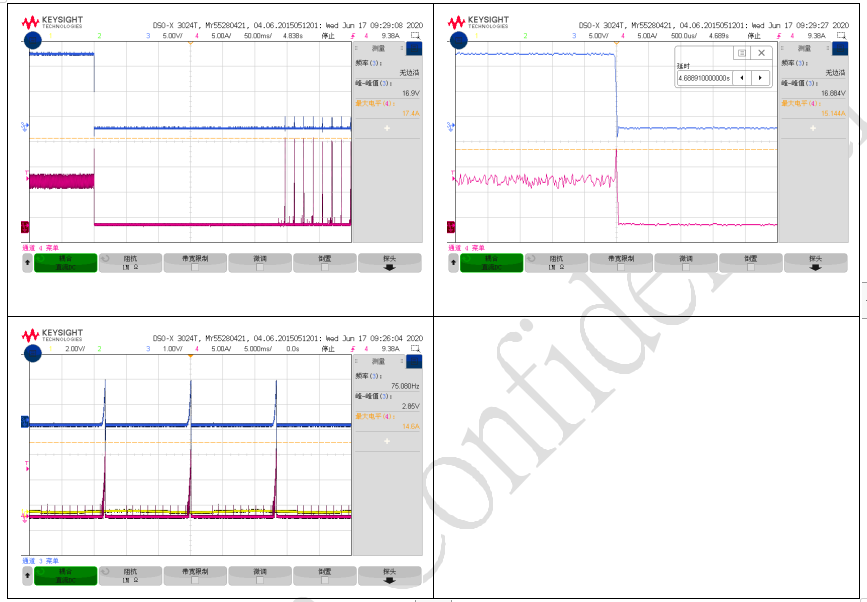Select the channel 4 5.00A/ scale in 09:29:27 capture
The image size is (867, 602).
click(x=647, y=36)
